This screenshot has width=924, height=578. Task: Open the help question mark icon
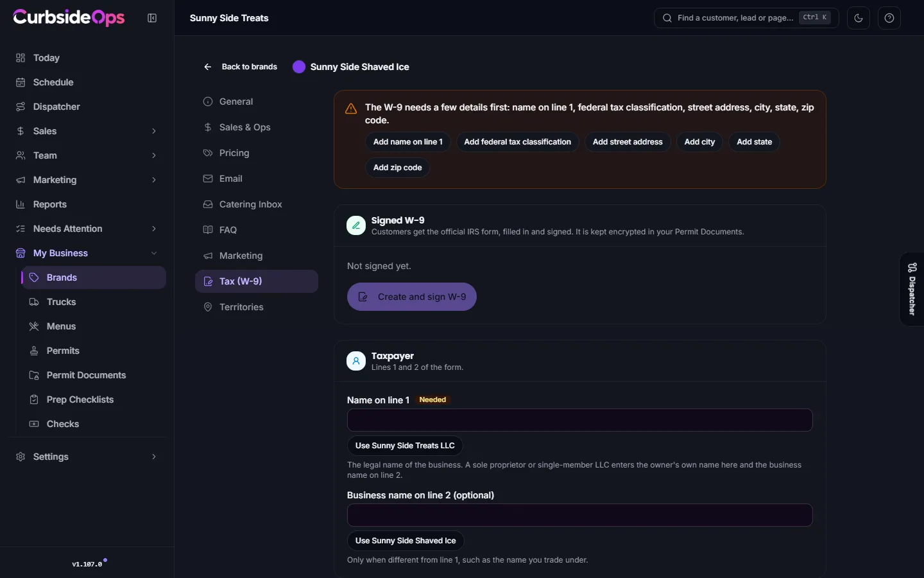coord(889,18)
